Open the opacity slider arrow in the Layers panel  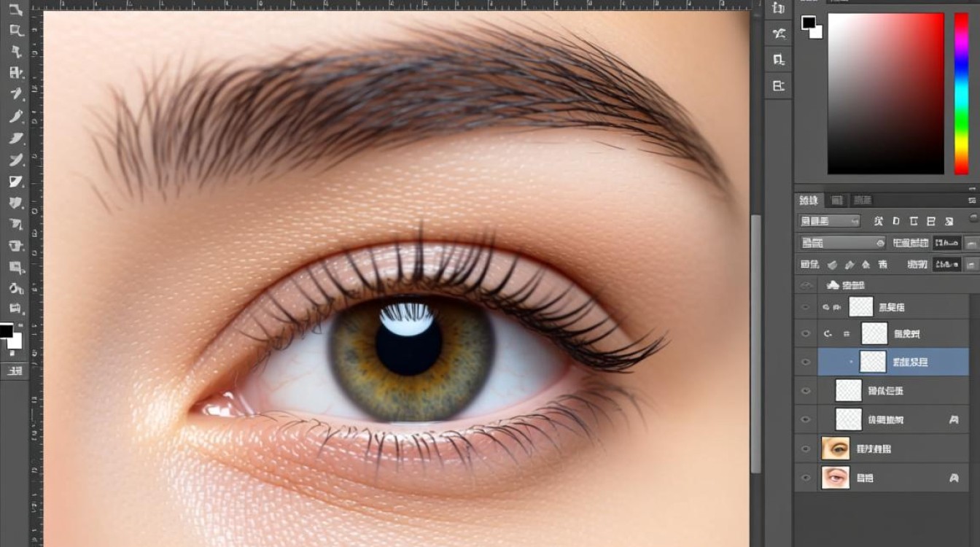[972, 243]
